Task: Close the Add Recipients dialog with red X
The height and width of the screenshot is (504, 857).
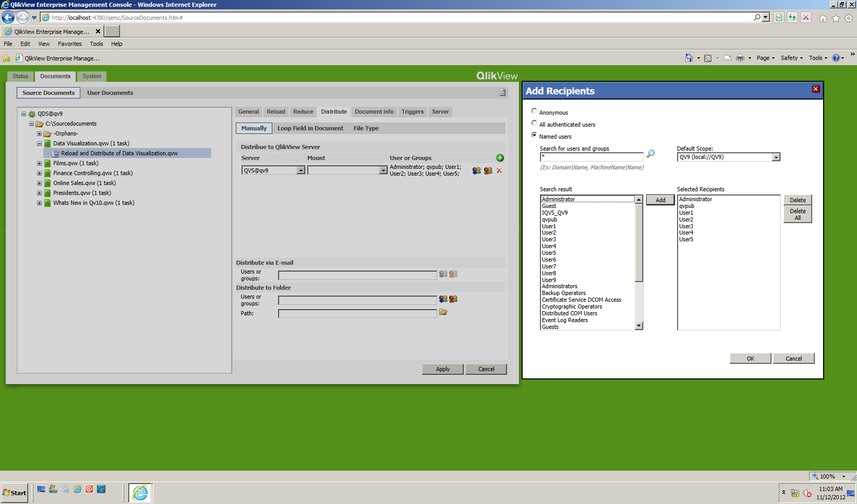Action: tap(816, 89)
